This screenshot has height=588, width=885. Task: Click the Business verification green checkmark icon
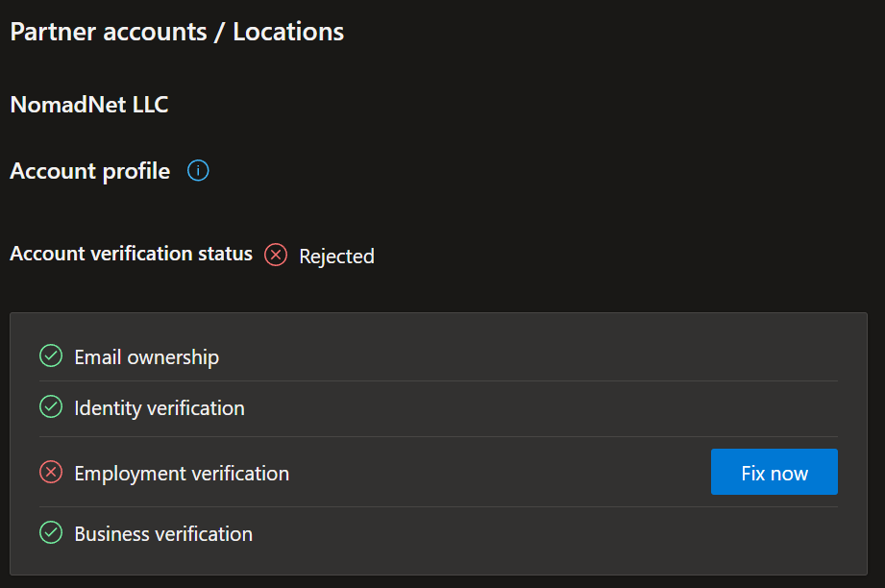(x=51, y=532)
